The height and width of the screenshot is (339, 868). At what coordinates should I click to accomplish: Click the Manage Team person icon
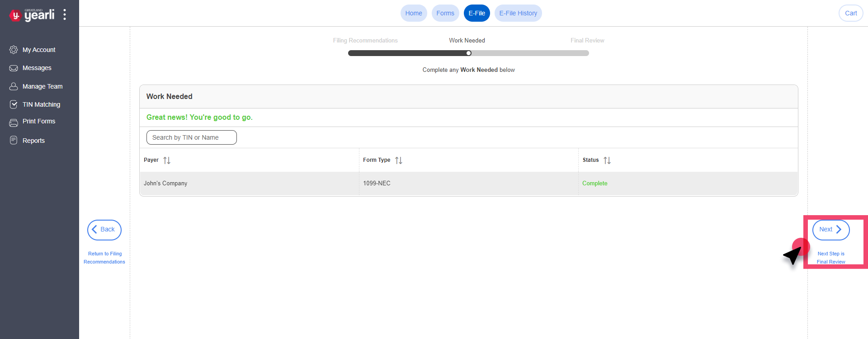click(x=14, y=86)
